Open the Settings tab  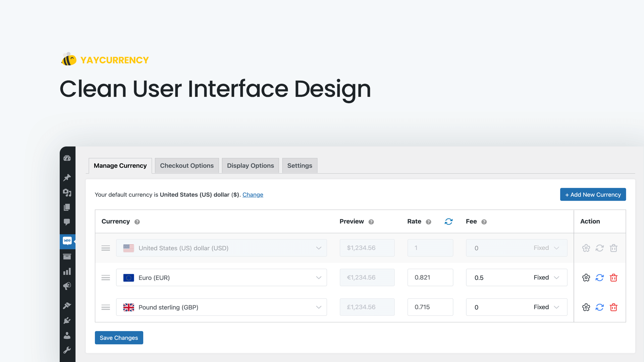(x=300, y=165)
